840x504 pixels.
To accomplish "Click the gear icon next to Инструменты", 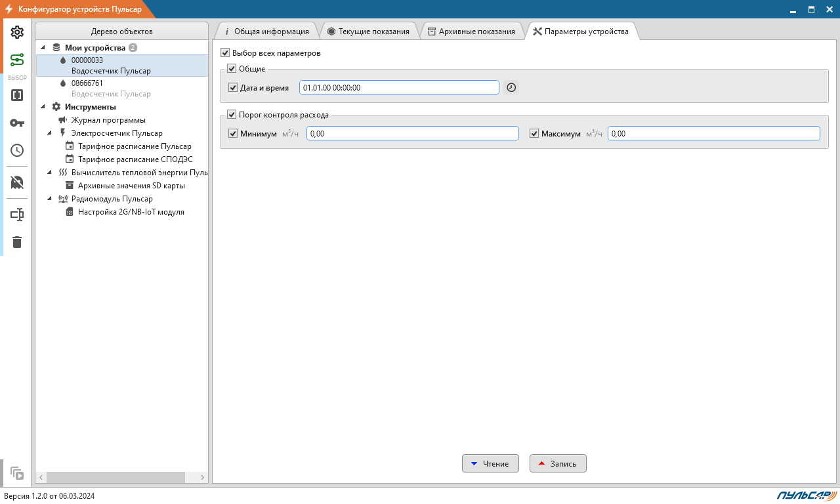I will (x=56, y=106).
